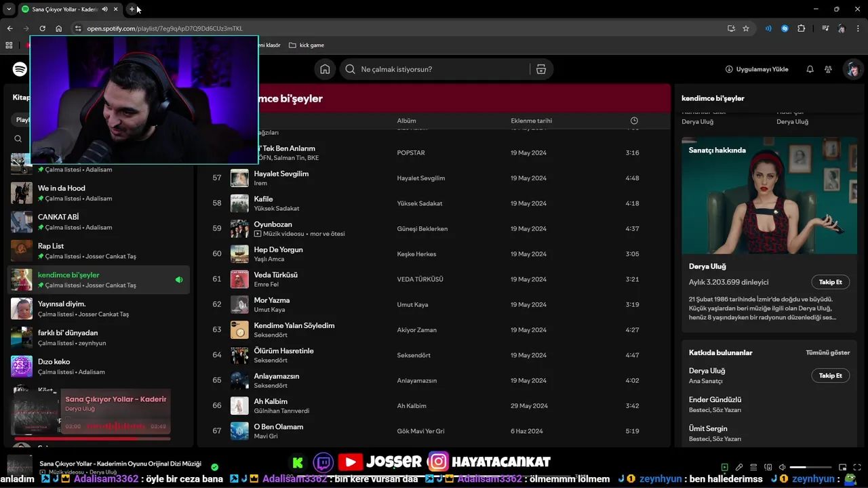868x488 pixels.
Task: Open a new browser tab
Action: pos(132,9)
